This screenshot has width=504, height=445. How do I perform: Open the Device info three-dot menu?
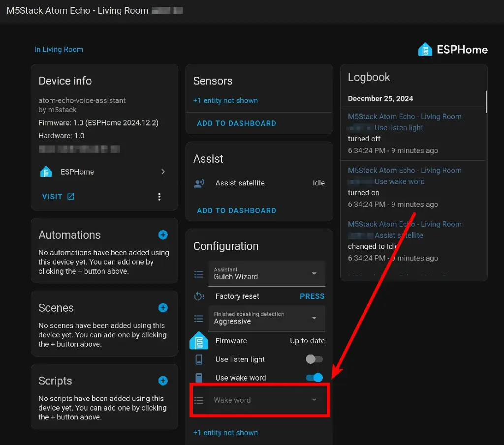point(159,197)
